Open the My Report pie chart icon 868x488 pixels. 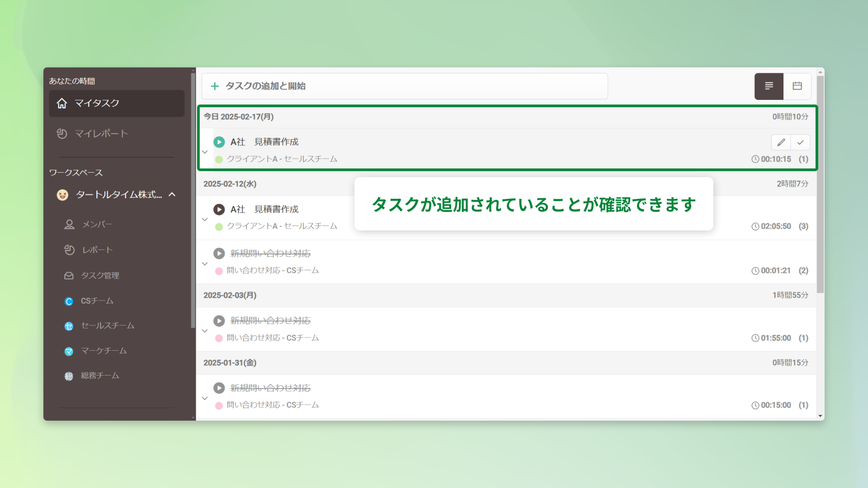pyautogui.click(x=62, y=133)
